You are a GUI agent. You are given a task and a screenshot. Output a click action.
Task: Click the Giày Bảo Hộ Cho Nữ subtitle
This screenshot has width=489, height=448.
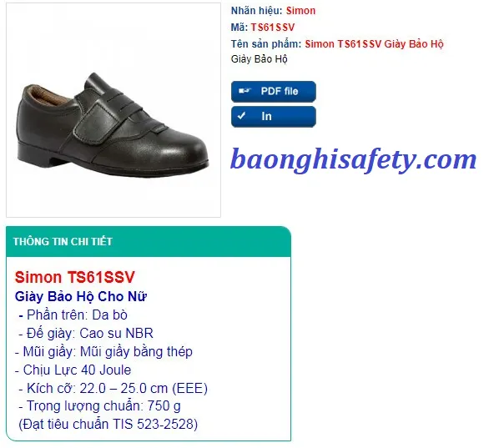tap(80, 296)
